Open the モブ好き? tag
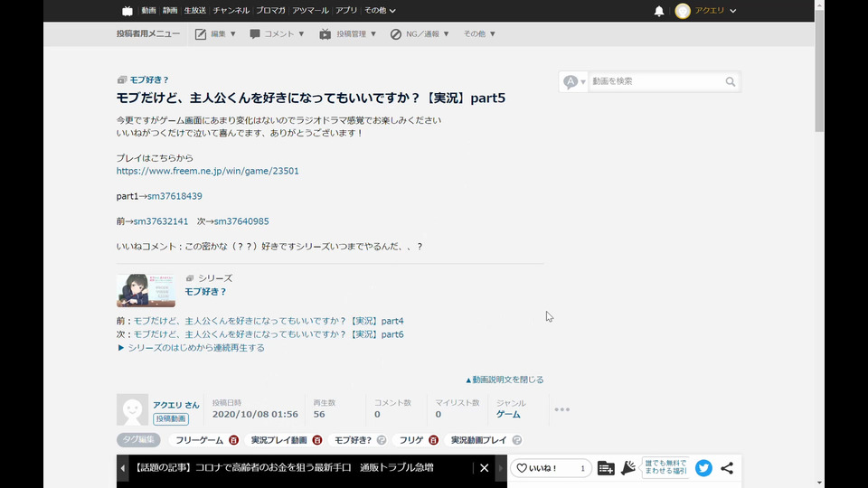The width and height of the screenshot is (868, 488). 353,440
